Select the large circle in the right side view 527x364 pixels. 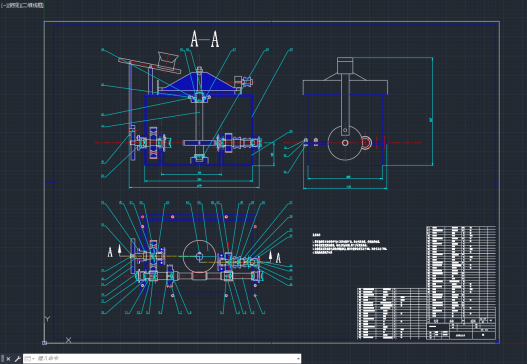click(x=345, y=143)
